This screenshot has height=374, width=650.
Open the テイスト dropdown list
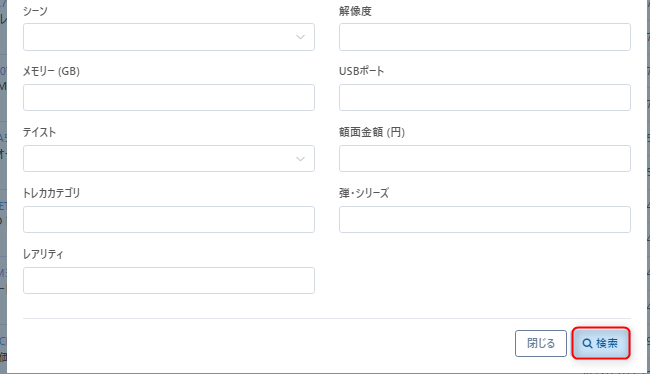click(169, 158)
